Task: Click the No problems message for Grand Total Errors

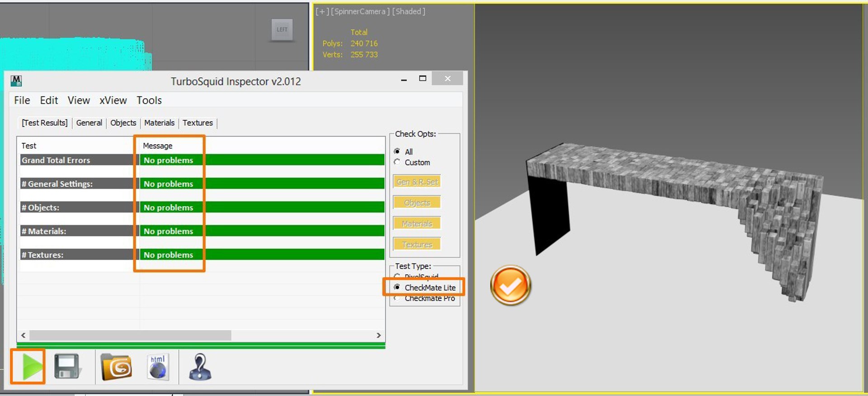Action: 168,160
